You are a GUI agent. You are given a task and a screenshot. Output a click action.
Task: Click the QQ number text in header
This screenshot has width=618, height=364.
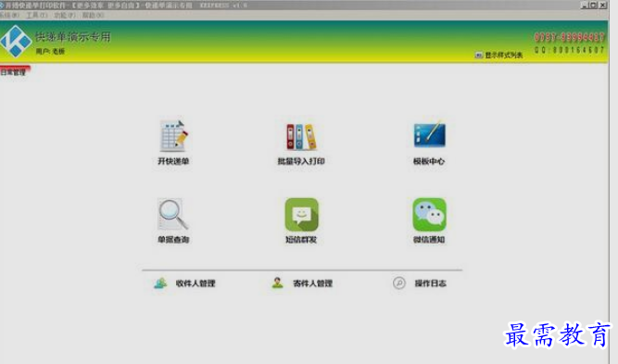pos(569,50)
